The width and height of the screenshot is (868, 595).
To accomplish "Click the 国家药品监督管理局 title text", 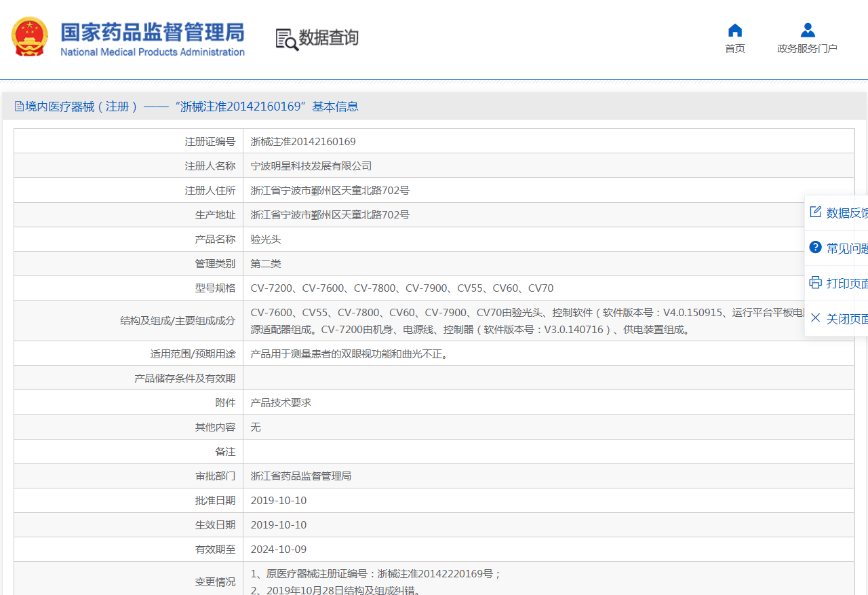I will pyautogui.click(x=153, y=31).
